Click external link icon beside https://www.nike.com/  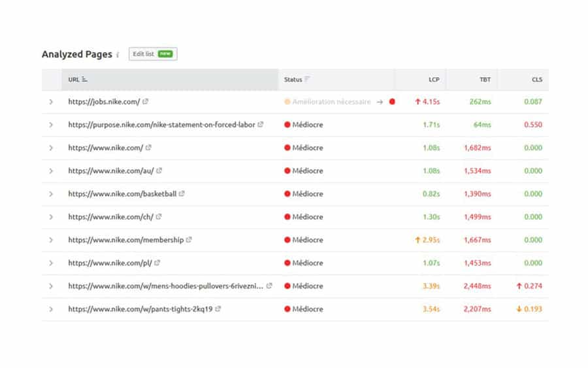pos(148,148)
